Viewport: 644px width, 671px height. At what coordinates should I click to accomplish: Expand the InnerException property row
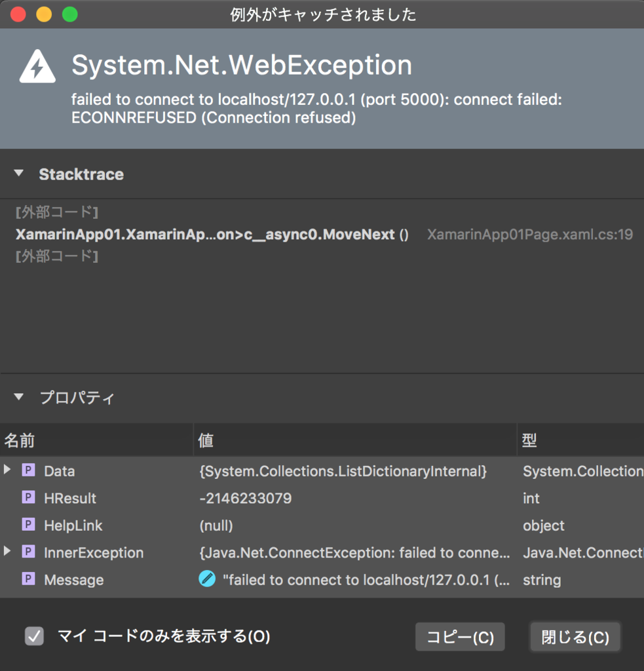pyautogui.click(x=7, y=550)
